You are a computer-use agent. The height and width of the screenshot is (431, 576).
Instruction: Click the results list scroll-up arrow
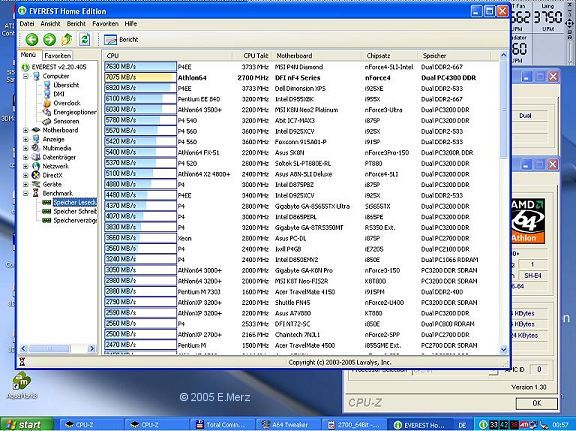504,55
